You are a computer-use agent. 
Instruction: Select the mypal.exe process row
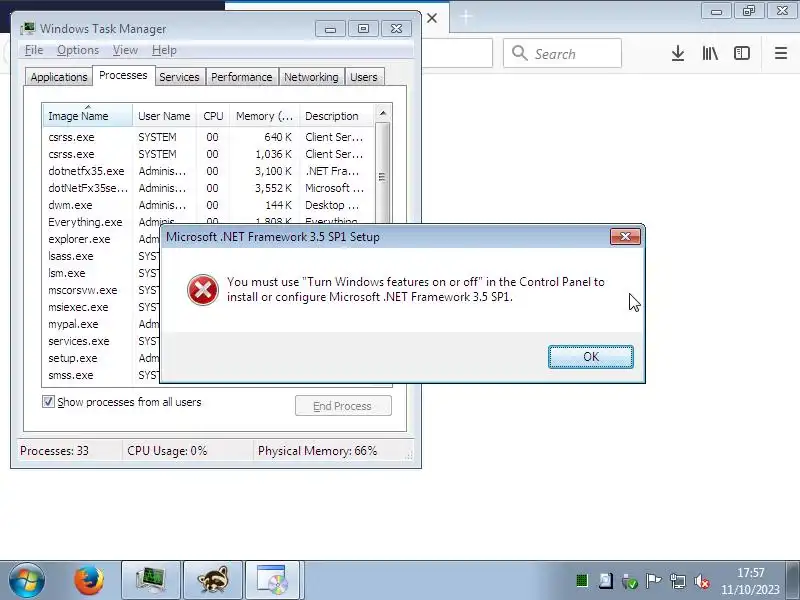click(102, 324)
